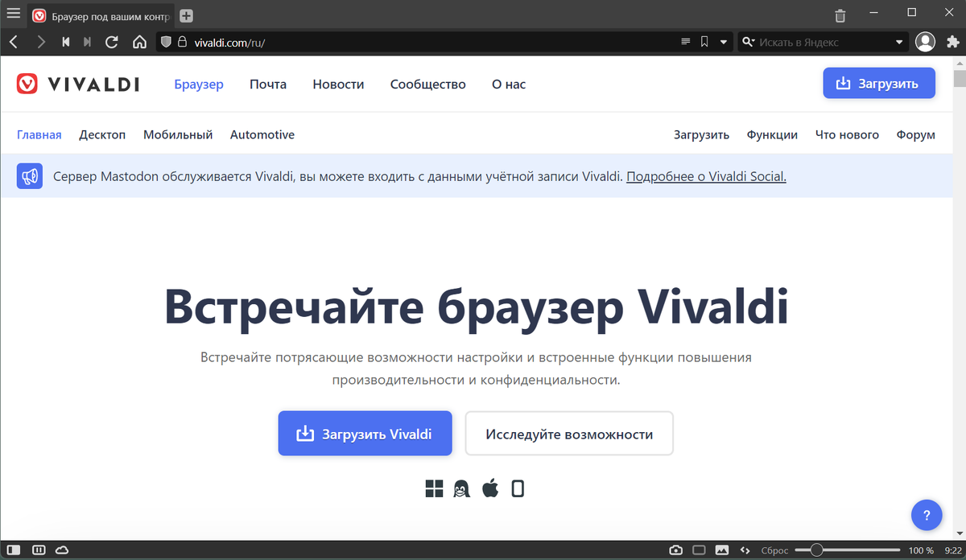Viewport: 966px width, 560px height.
Task: Click the rewind navigation button
Action: 66,42
